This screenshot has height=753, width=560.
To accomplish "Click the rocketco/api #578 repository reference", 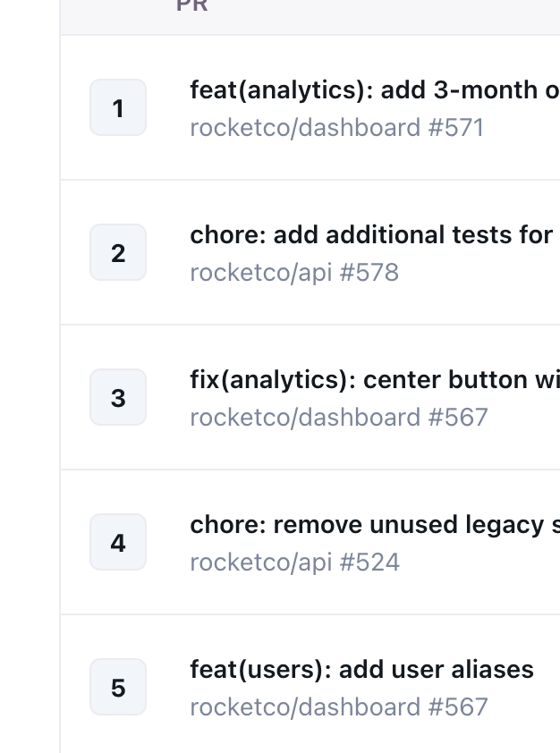I will 294,273.
